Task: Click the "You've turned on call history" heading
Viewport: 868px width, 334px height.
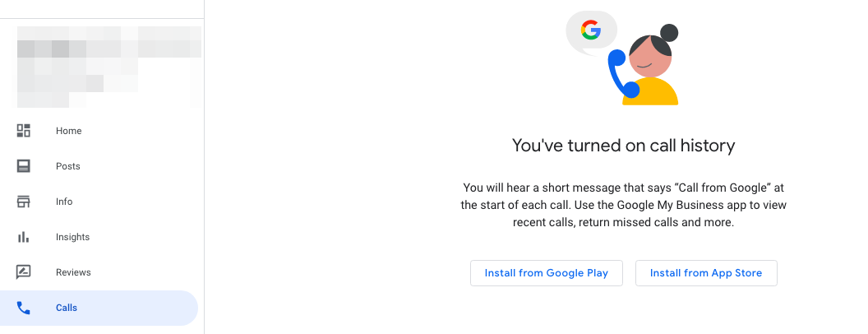Action: coord(623,146)
